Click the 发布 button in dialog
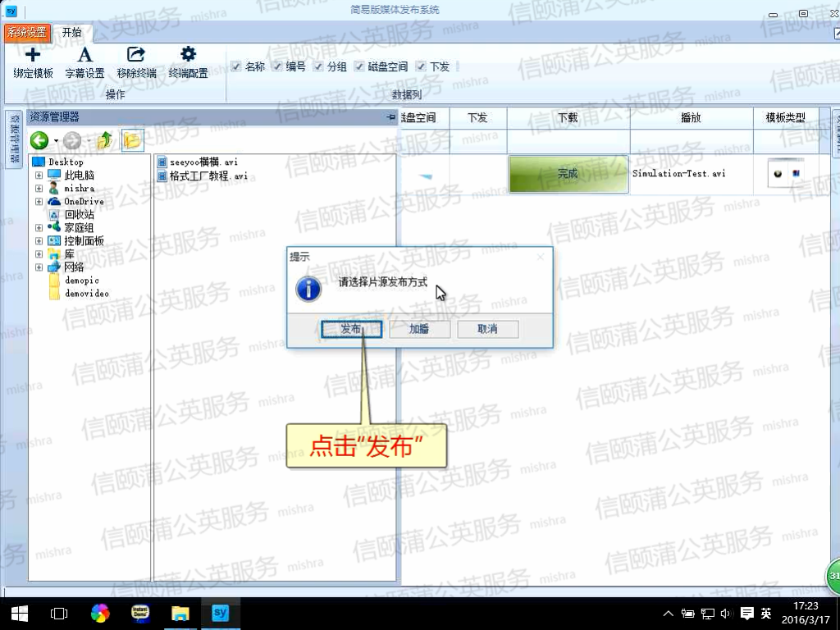Image resolution: width=840 pixels, height=630 pixels. click(x=351, y=329)
